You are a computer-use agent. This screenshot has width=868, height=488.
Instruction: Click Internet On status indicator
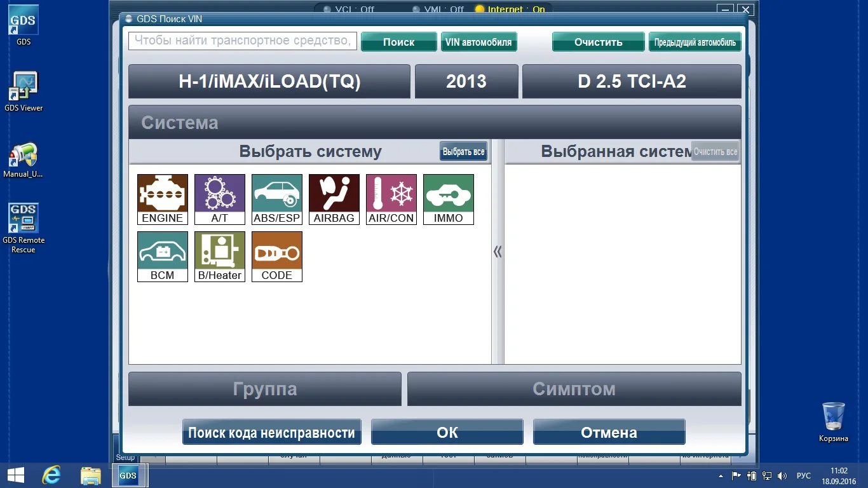[510, 10]
